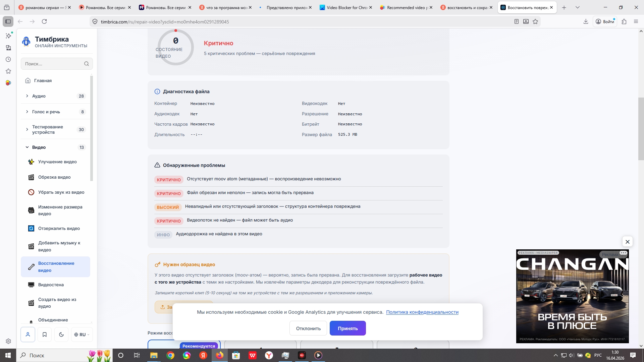
Task: Go to Главная in sidebar menu
Action: [43, 81]
